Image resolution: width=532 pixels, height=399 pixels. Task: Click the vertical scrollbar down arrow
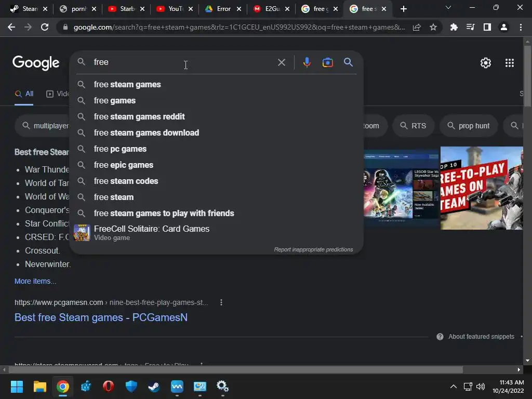pos(527,361)
